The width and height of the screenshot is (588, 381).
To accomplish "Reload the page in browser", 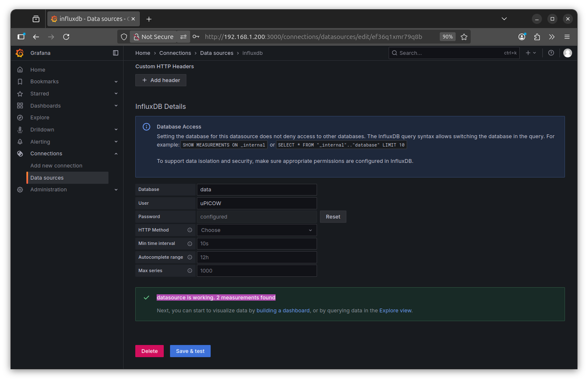I will [66, 37].
